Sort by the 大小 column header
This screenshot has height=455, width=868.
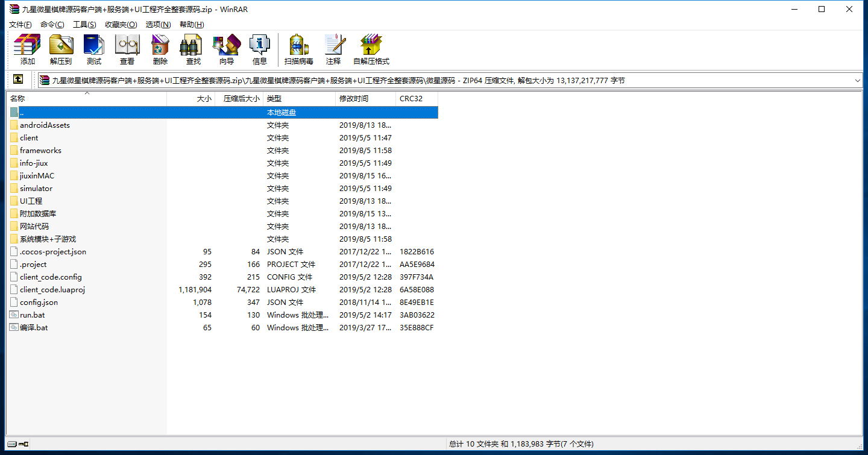[x=191, y=98]
